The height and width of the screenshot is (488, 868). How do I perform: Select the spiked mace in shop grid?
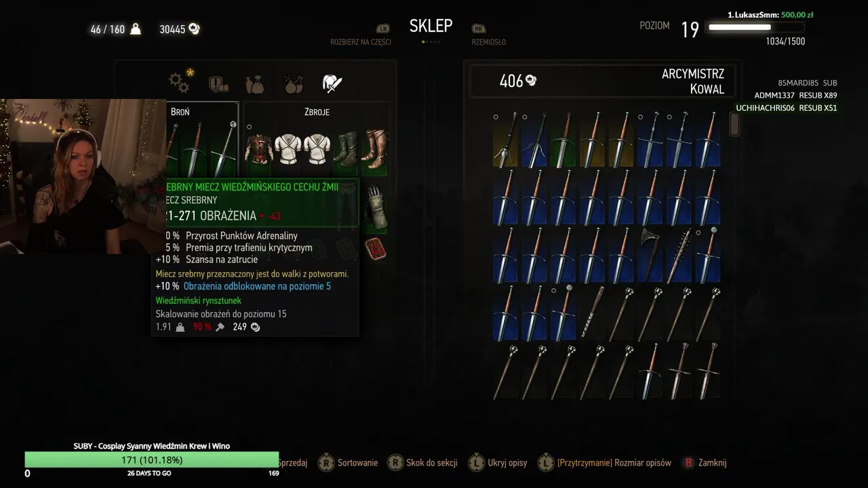tap(679, 255)
